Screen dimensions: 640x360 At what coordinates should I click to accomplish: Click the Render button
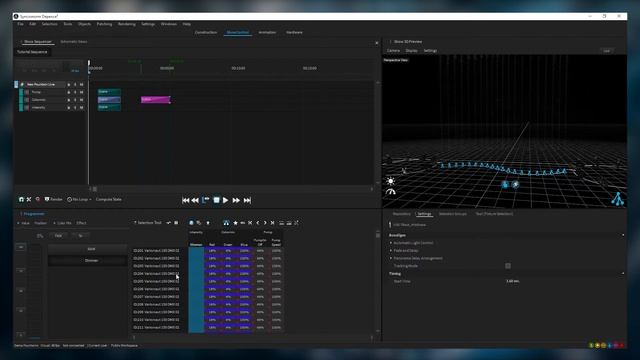coord(53,199)
